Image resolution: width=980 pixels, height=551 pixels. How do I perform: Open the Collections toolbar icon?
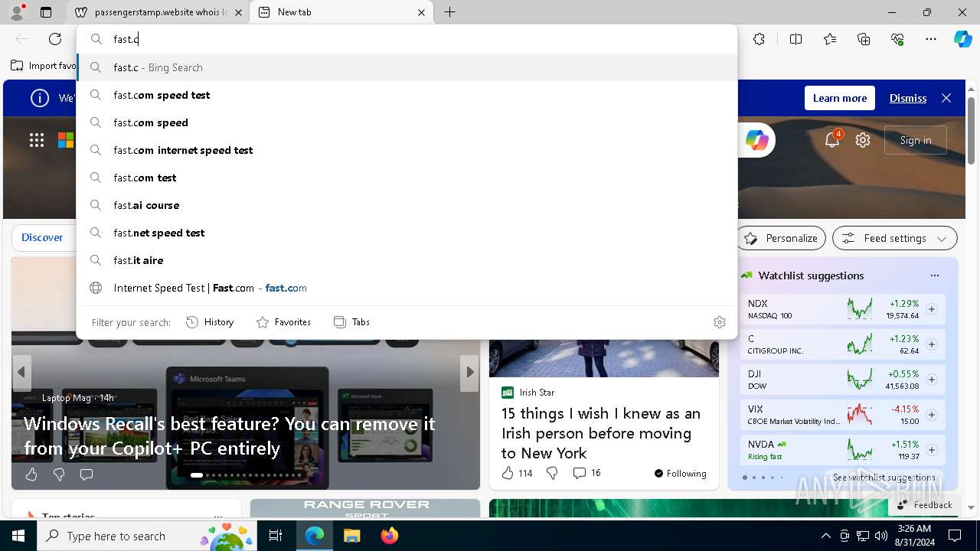[864, 39]
